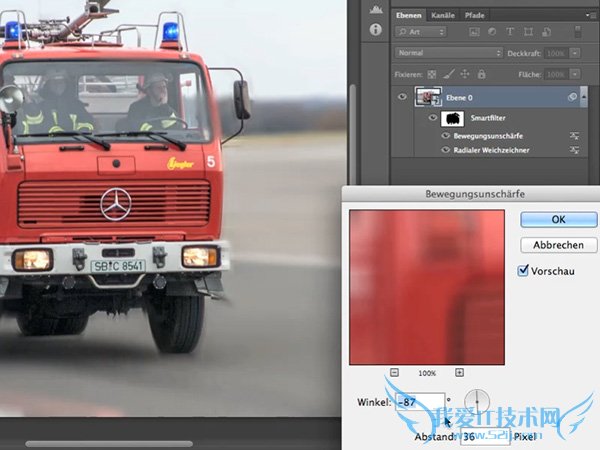Click the Deckkraft value field

556,53
